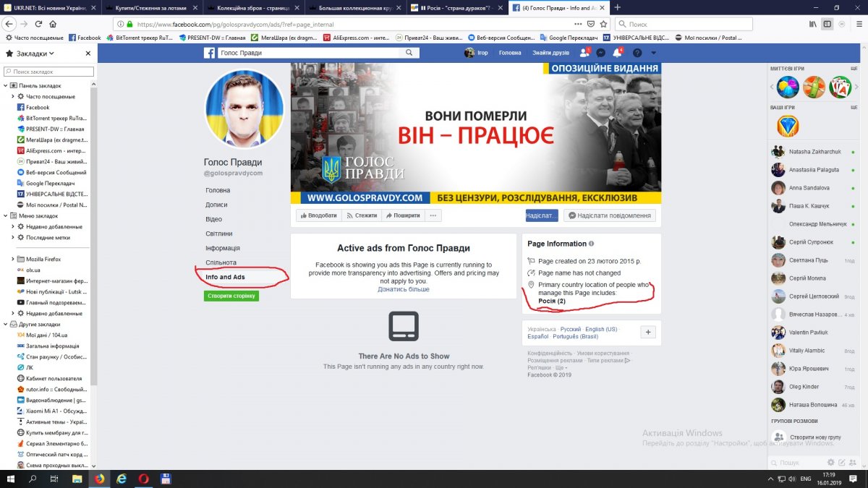This screenshot has height=488, width=868.
Task: Open the Messenger icon in Facebook header
Action: click(x=600, y=53)
